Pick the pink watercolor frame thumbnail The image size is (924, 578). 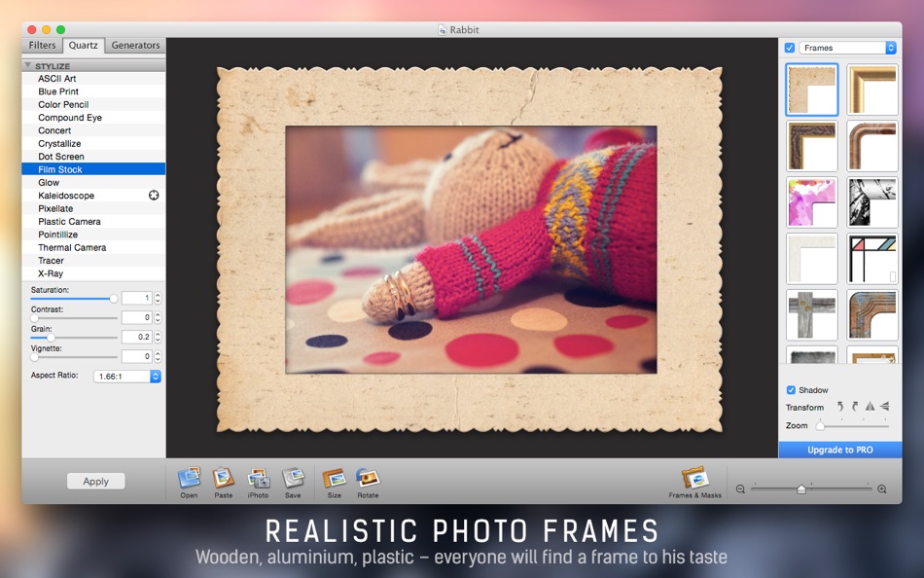pyautogui.click(x=812, y=202)
